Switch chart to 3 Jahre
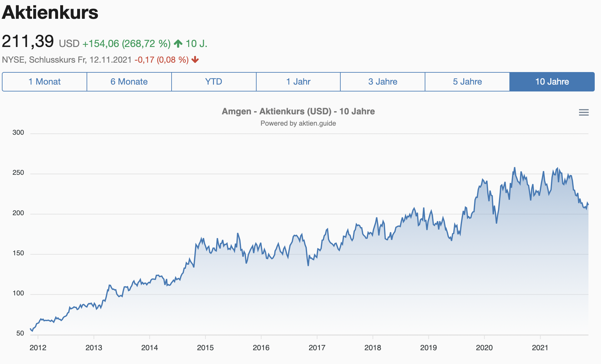Screen dimensions: 601x364 [x=383, y=82]
